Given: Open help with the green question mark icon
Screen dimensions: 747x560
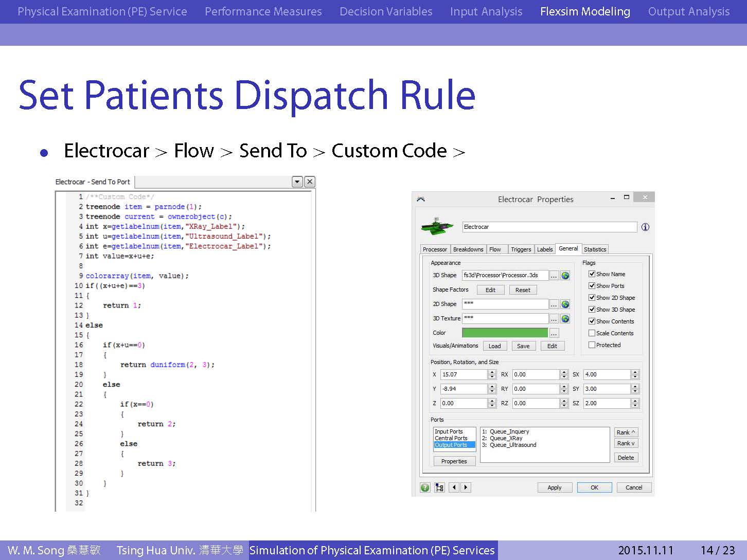Looking at the screenshot, I should [x=425, y=487].
